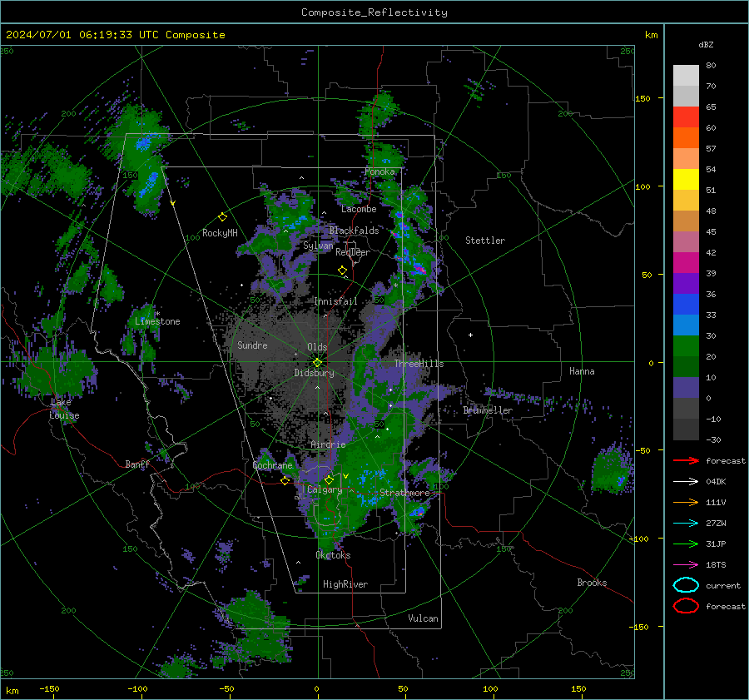Pick the red 65 dBZ color swatch
This screenshot has height=700, width=749.
(x=686, y=117)
